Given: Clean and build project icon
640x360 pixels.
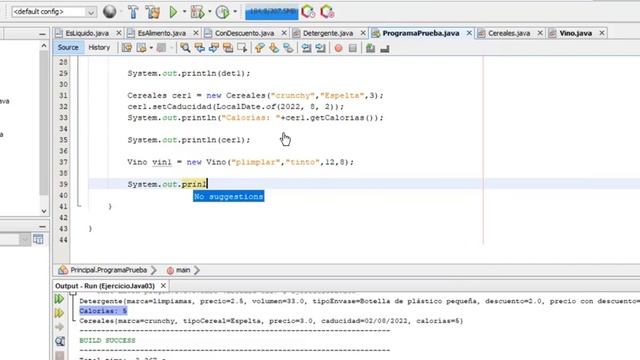Looking at the screenshot, I should pos(153,12).
